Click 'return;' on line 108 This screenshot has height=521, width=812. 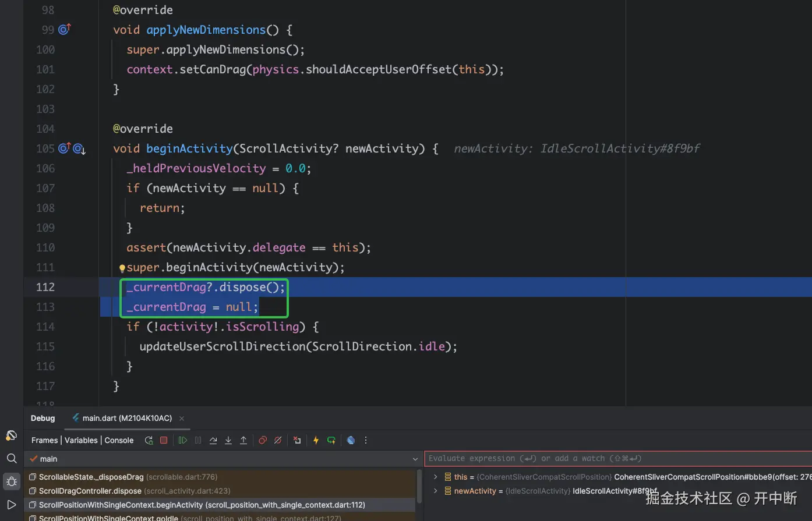162,208
